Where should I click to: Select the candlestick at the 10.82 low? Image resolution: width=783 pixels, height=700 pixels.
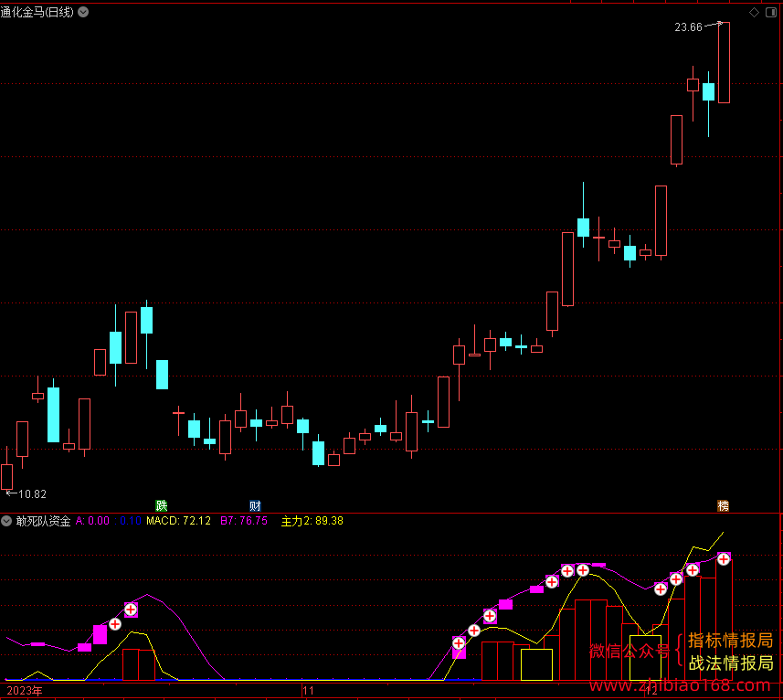(7, 470)
